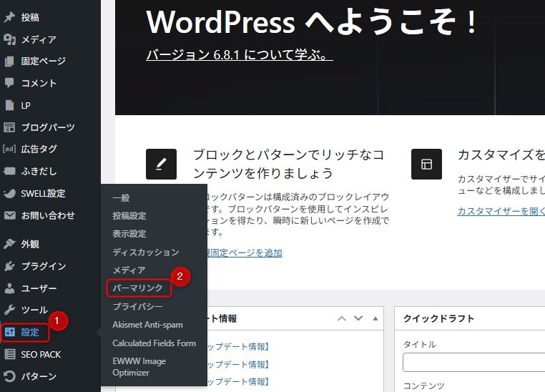Click the layout icon next to カスタマイズ
The height and width of the screenshot is (392, 545).
(426, 164)
